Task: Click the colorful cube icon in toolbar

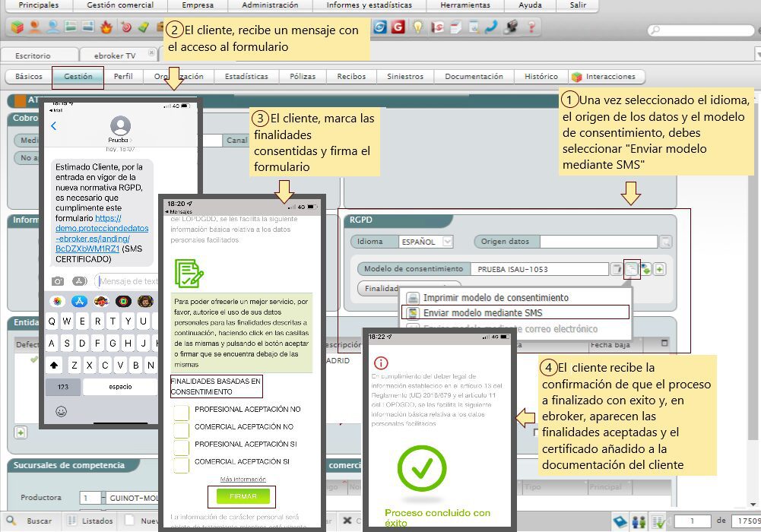Action: tap(17, 27)
